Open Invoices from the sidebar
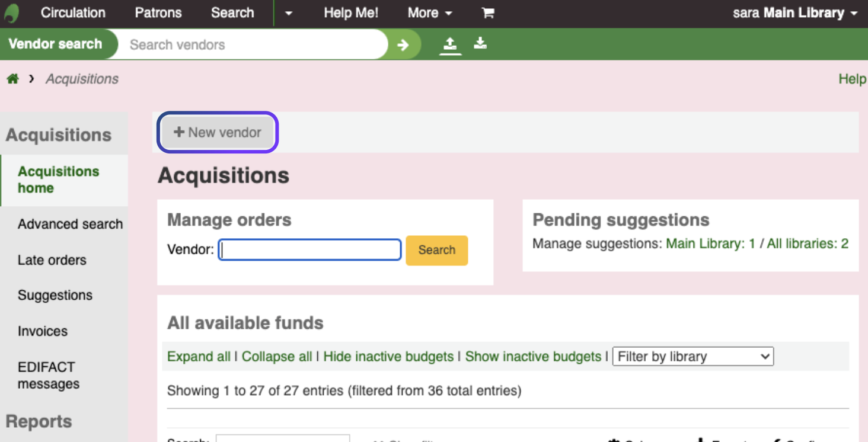This screenshot has height=442, width=868. click(43, 331)
